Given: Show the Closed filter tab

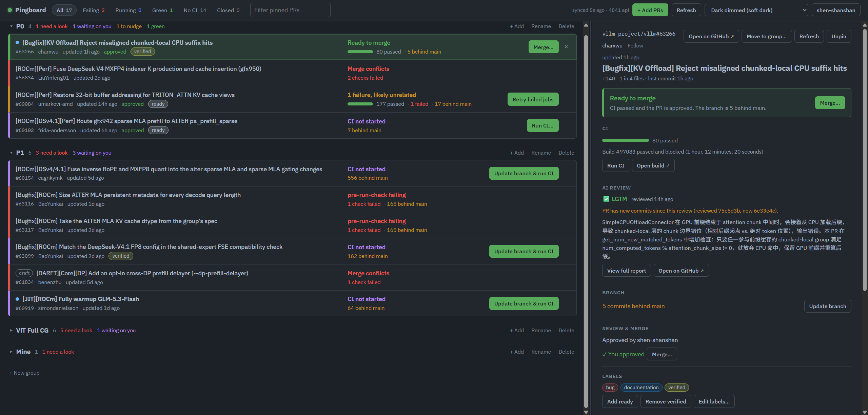Looking at the screenshot, I should click(x=228, y=10).
